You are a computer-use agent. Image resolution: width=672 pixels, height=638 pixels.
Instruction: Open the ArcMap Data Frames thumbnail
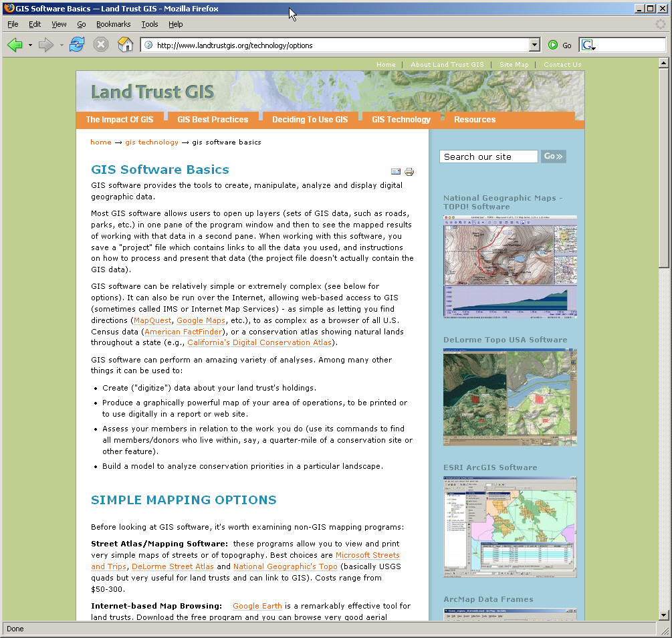pyautogui.click(x=510, y=614)
